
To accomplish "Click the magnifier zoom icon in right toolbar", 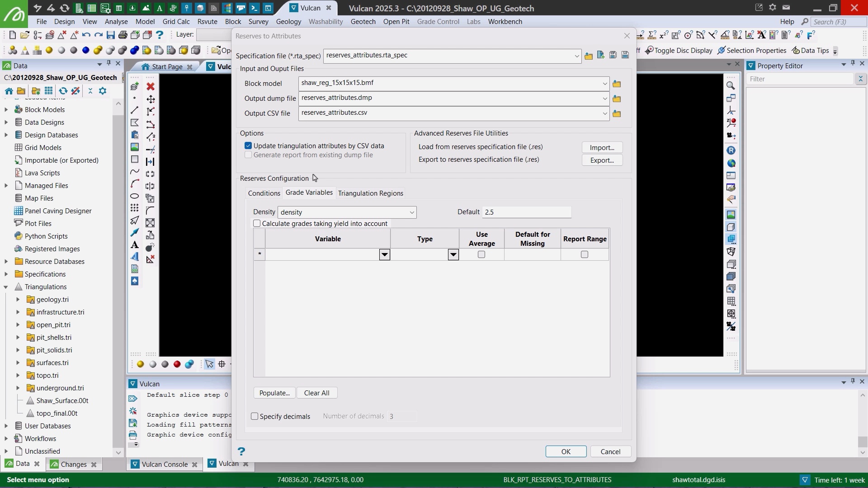I will click(x=731, y=85).
